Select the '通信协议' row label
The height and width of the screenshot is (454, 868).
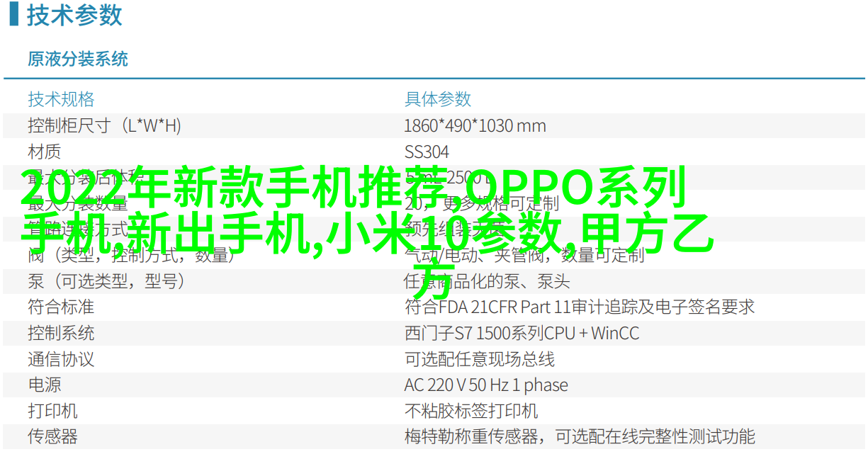[61, 359]
